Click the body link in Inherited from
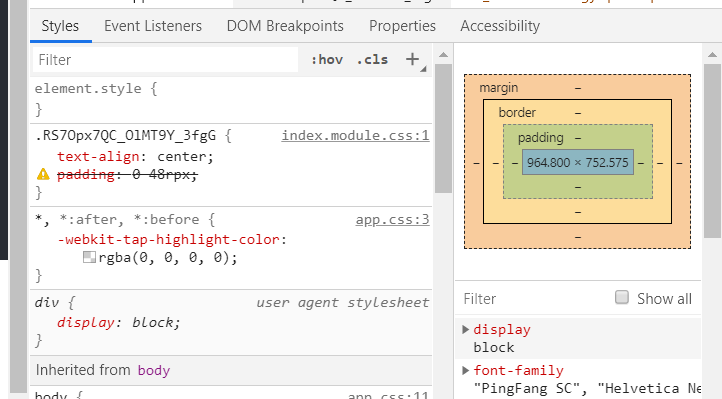 pos(154,370)
